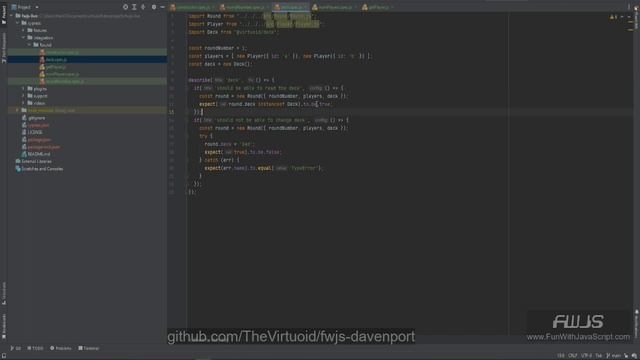640x360 pixels.
Task: Click the cursor position indicator in status bar
Action: 561,356
